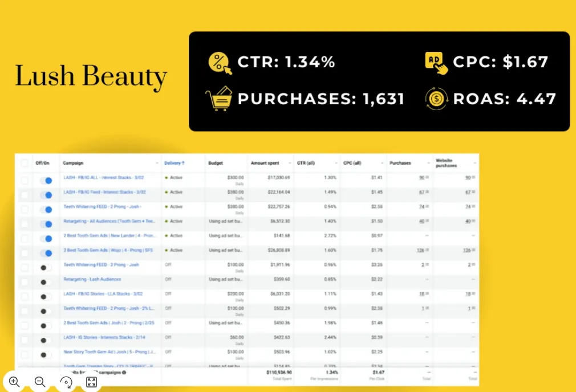
Task: Click the $17,030.69 amount spent cell
Action: pyautogui.click(x=279, y=178)
